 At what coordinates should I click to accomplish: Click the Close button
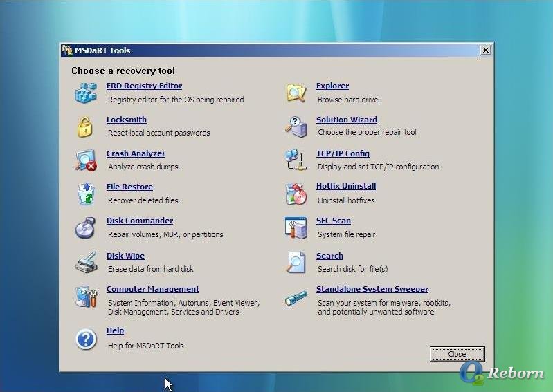[457, 354]
